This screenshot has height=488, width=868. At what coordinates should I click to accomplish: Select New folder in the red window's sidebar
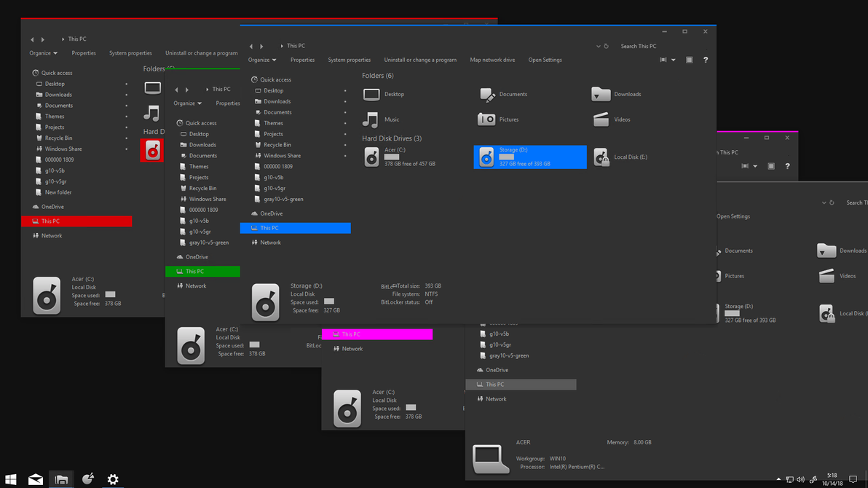point(58,192)
